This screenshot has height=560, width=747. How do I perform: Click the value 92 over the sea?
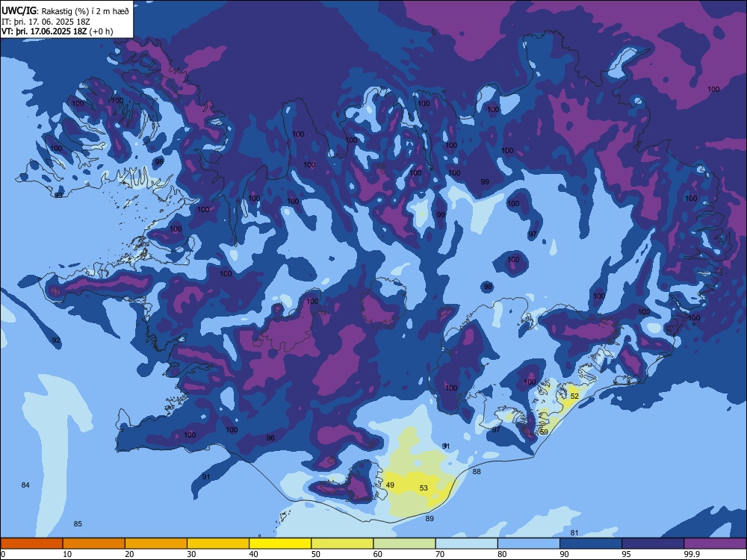point(56,340)
